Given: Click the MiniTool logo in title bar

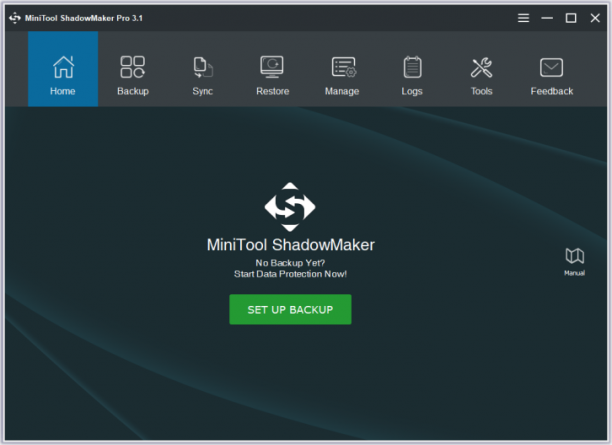Looking at the screenshot, I should 15,18.
